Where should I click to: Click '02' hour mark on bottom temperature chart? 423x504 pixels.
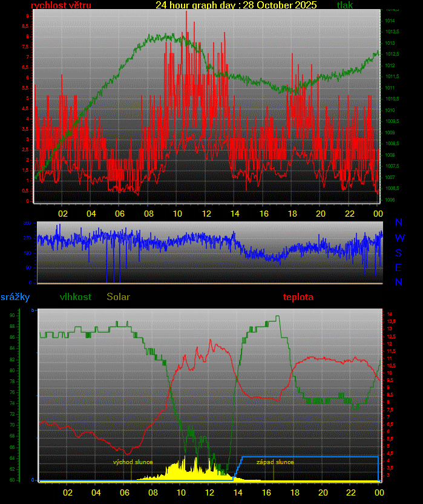[x=67, y=493]
